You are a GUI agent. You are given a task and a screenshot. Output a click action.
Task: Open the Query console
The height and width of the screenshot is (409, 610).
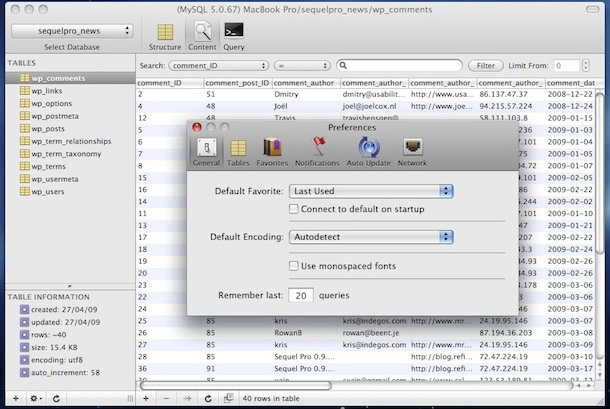(234, 37)
